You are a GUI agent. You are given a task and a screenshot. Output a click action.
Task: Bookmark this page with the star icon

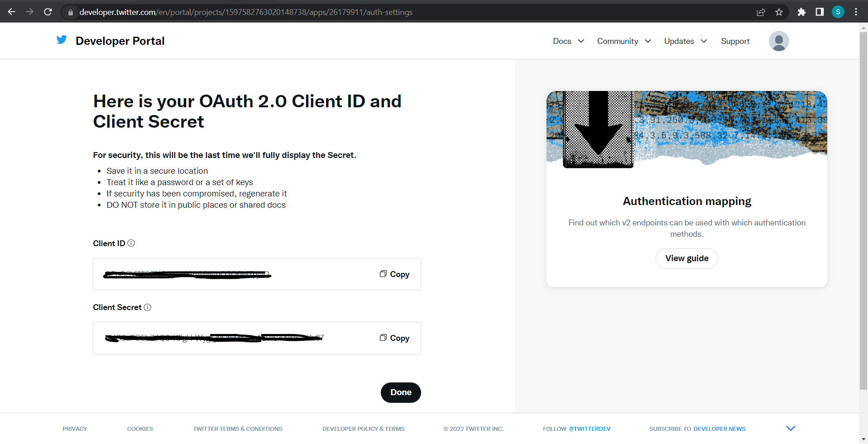tap(779, 12)
